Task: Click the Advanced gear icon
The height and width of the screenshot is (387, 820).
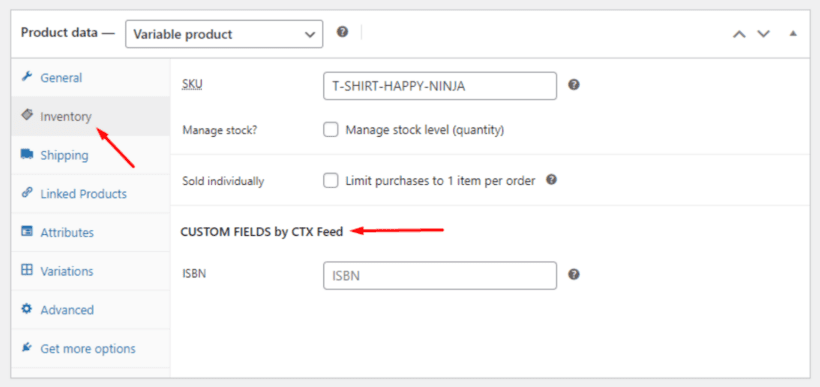Action: click(26, 309)
